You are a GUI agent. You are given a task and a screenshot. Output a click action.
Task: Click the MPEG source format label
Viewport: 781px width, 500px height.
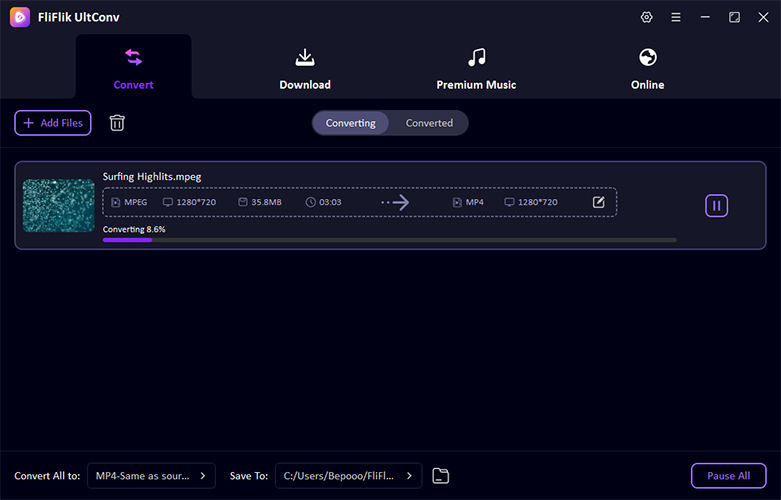click(x=135, y=202)
